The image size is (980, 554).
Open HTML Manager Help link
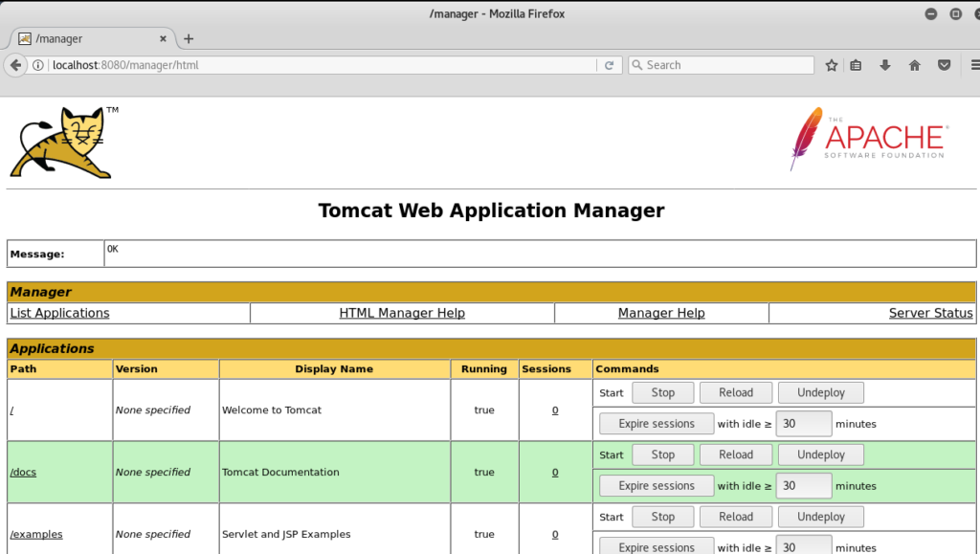point(402,313)
